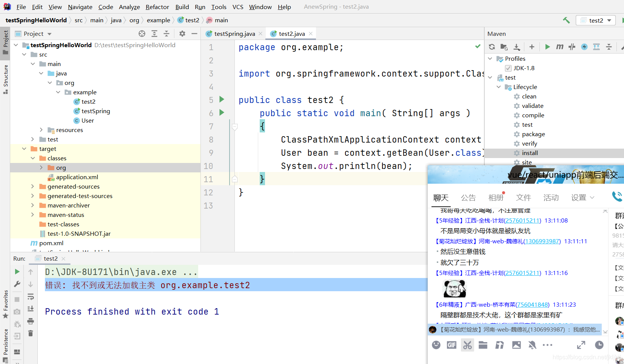
Task: Rerun test2 in Run panel
Action: tap(17, 272)
